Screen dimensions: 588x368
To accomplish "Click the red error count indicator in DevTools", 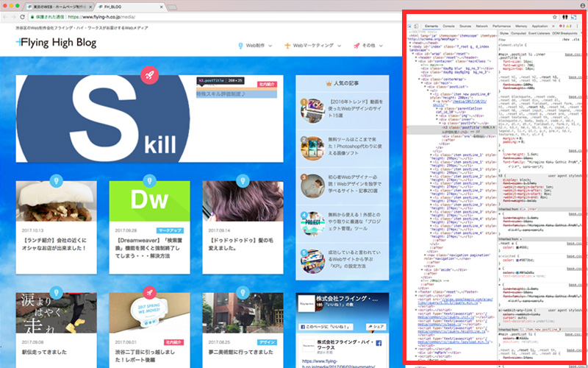I will pyautogui.click(x=562, y=26).
